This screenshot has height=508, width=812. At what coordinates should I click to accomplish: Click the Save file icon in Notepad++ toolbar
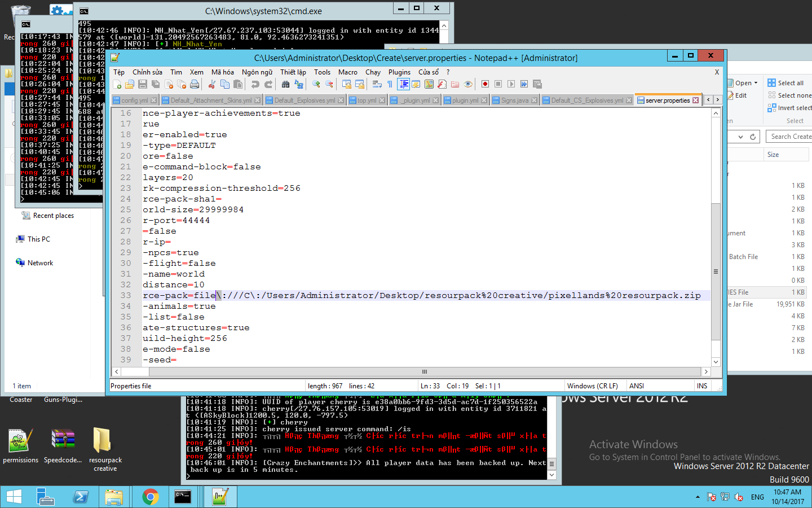pyautogui.click(x=143, y=84)
